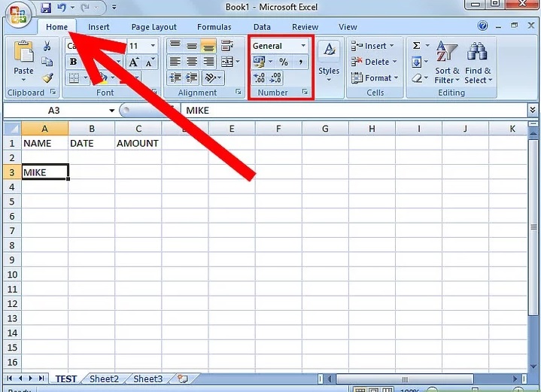Expand Merge & Center dropdown
This screenshot has height=392, width=541.
237,62
